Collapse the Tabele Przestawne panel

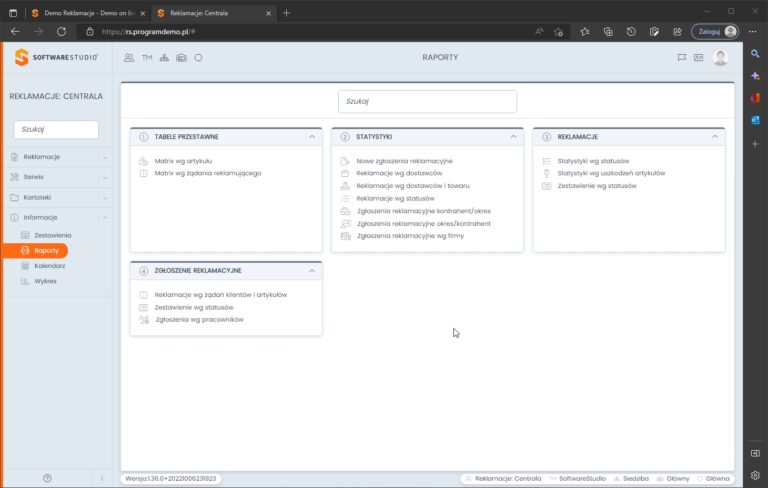[312, 137]
